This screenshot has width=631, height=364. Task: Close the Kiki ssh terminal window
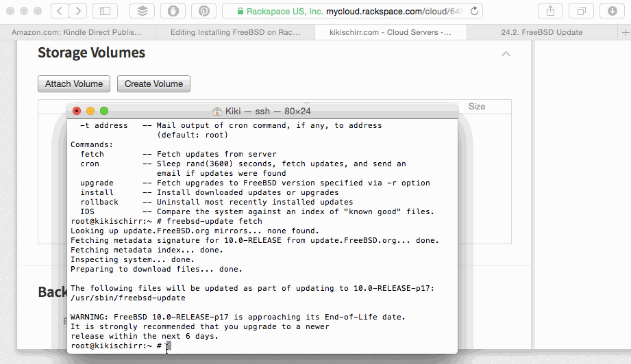(77, 111)
